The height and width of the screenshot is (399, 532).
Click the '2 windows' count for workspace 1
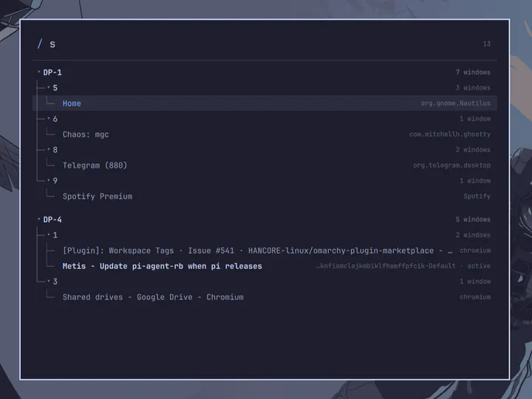coord(473,235)
